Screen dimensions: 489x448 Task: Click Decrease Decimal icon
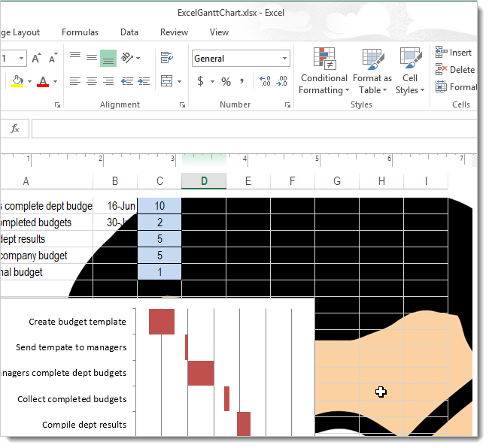pyautogui.click(x=281, y=81)
